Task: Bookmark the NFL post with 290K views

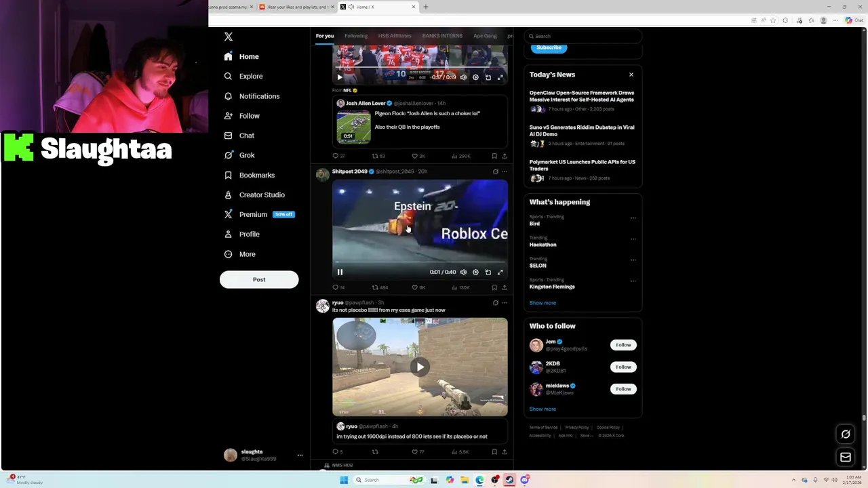Action: pos(494,156)
